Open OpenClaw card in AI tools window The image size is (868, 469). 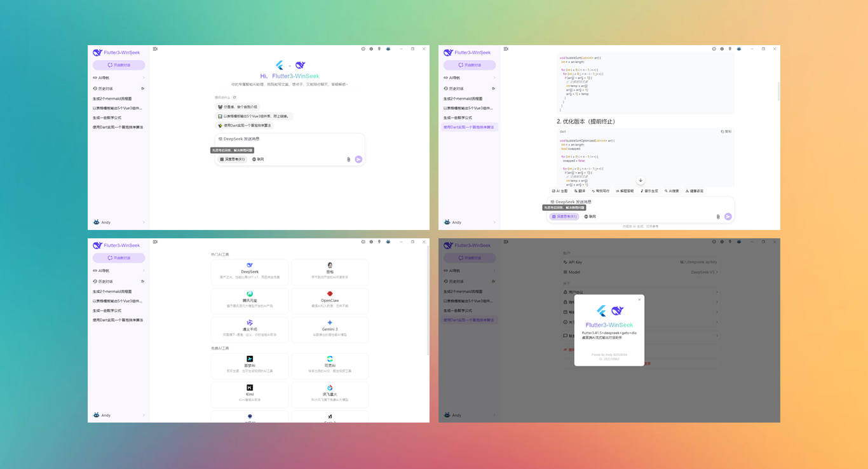tap(330, 301)
